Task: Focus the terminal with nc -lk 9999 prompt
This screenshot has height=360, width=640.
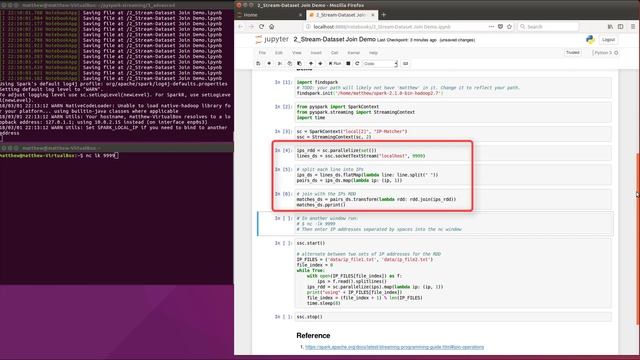Action: pyautogui.click(x=117, y=218)
